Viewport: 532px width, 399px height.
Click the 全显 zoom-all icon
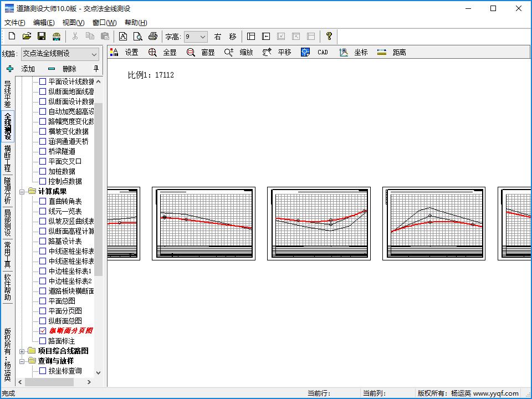point(152,52)
